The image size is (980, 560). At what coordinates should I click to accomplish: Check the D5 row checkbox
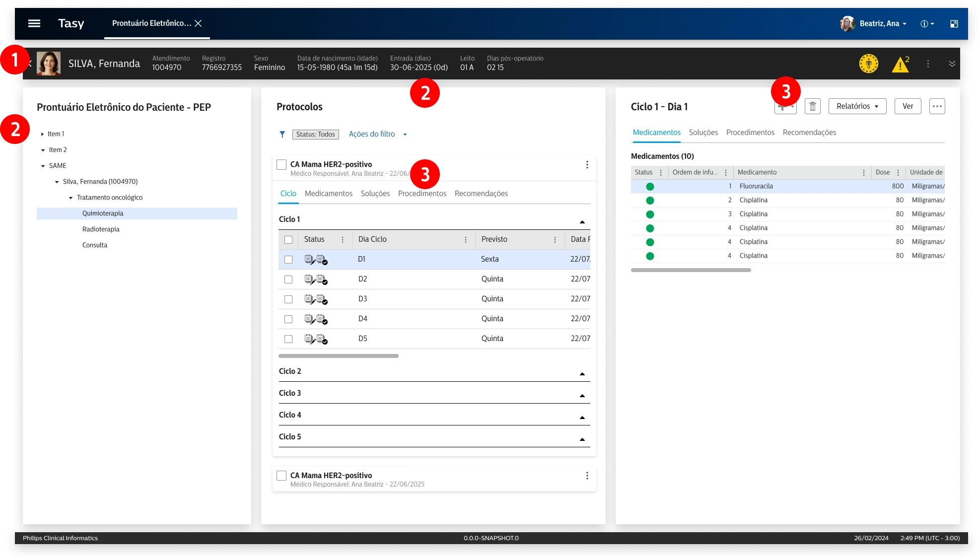(x=288, y=339)
